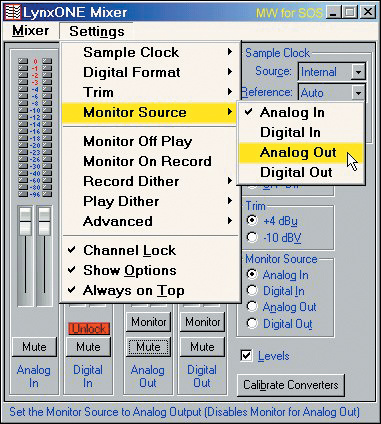381x424 pixels.
Task: Select Analog Out monitor source radio button
Action: pyautogui.click(x=252, y=307)
